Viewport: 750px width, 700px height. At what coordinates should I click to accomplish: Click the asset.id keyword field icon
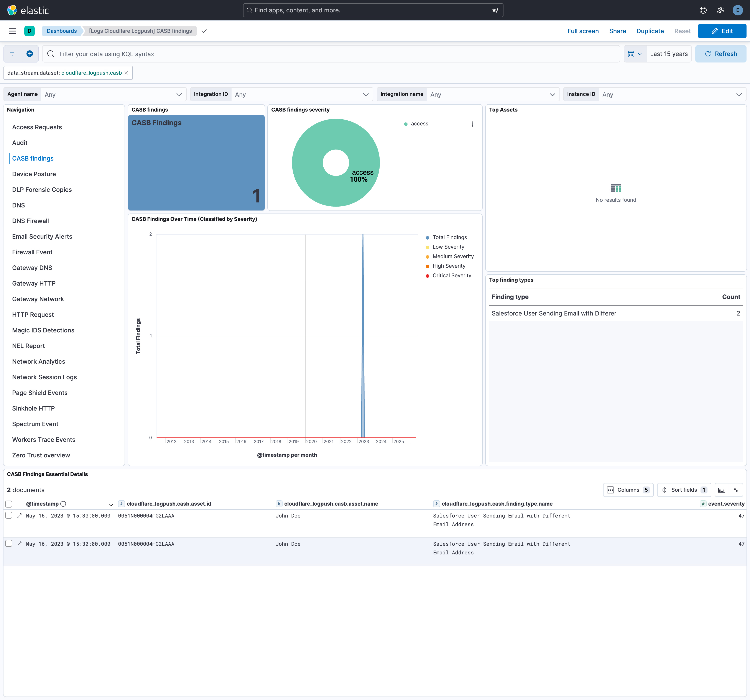tap(122, 504)
